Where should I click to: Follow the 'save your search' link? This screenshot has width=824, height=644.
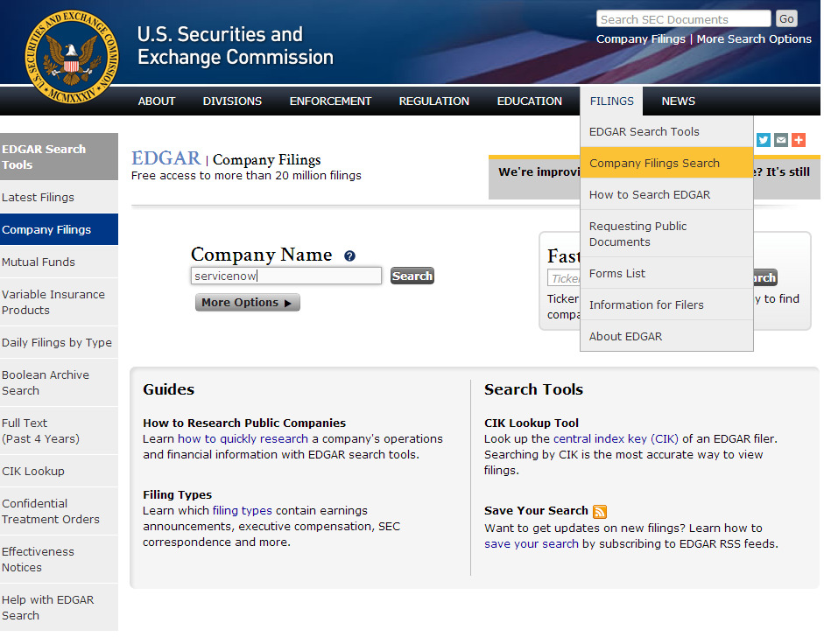click(x=532, y=543)
